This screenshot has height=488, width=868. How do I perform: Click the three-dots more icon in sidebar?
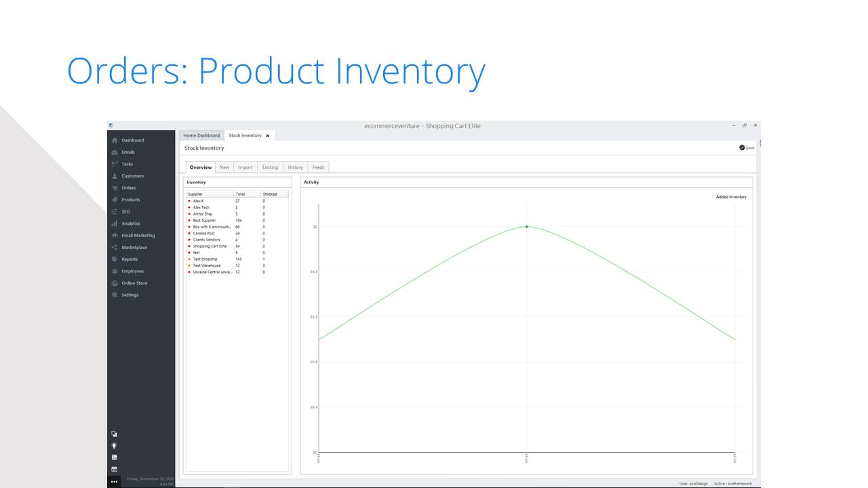point(114,481)
